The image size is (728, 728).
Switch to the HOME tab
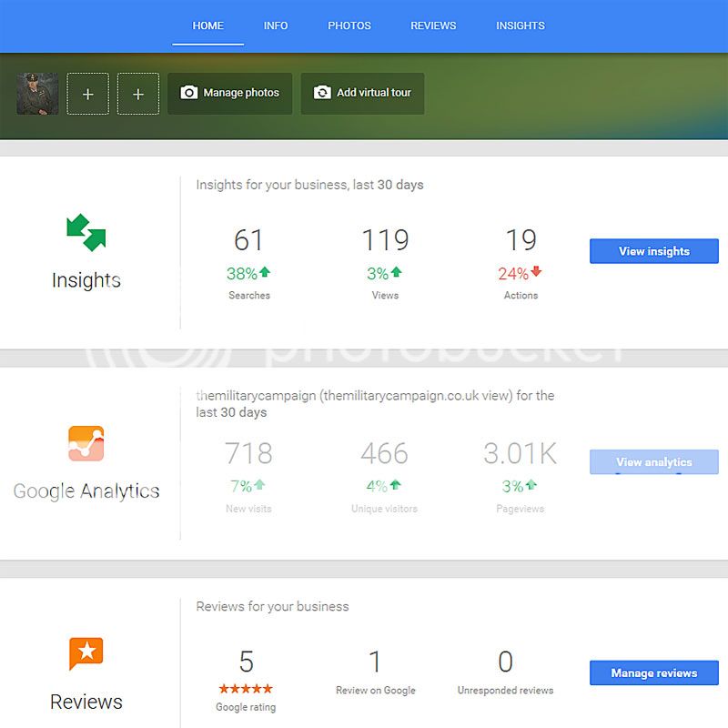coord(208,25)
